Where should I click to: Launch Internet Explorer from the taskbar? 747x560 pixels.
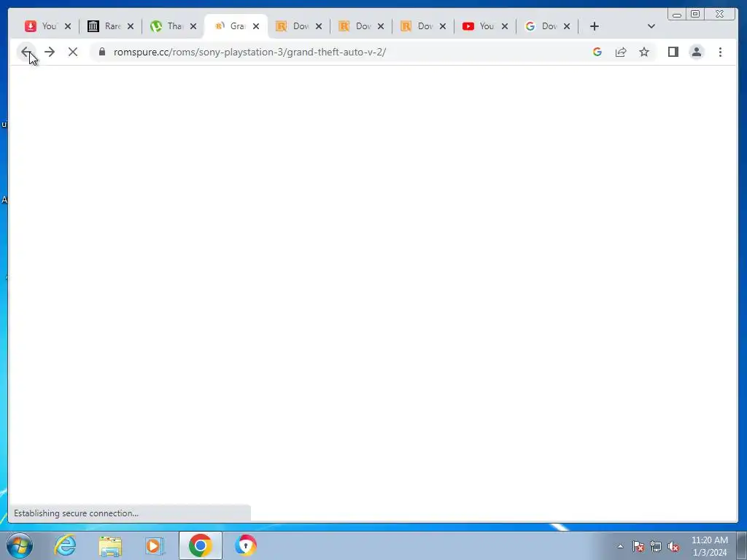(x=65, y=545)
